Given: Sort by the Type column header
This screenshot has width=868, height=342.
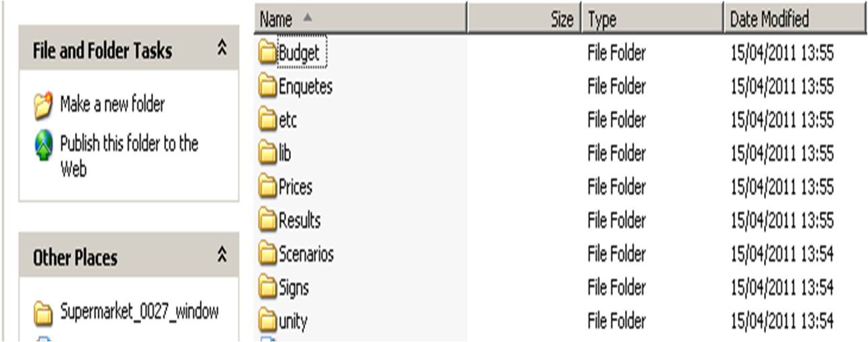Looking at the screenshot, I should tap(653, 19).
